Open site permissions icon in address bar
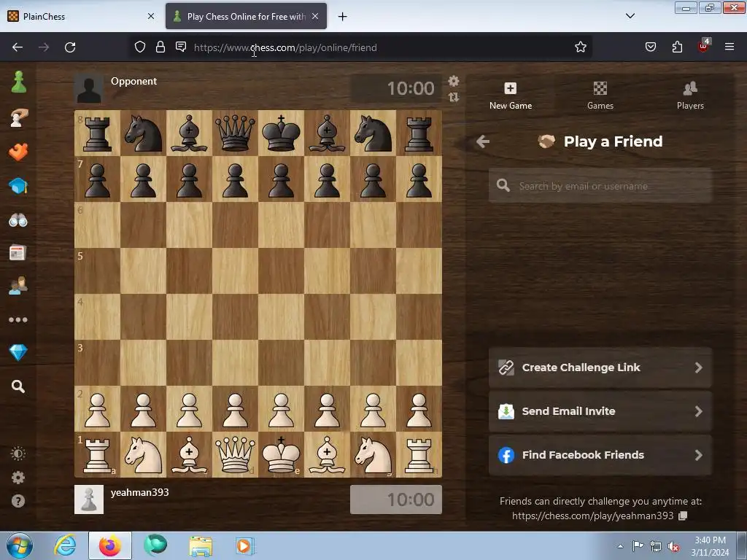This screenshot has width=747, height=560. (x=181, y=47)
